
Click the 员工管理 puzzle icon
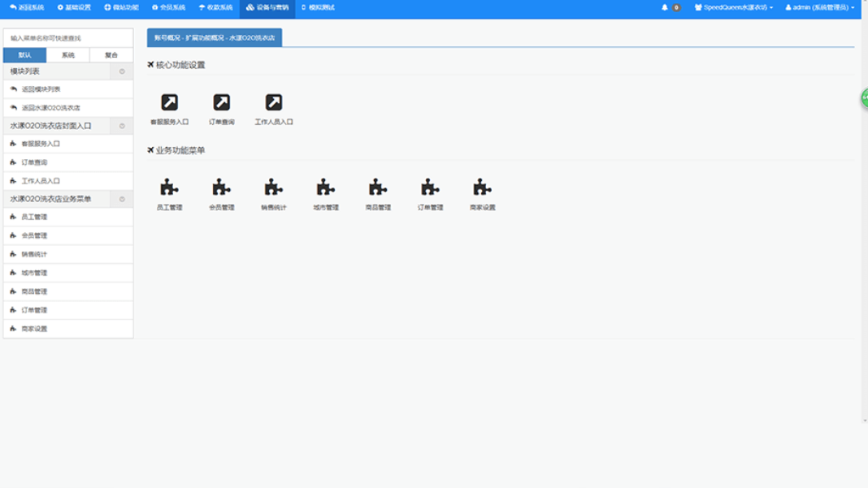pos(169,188)
